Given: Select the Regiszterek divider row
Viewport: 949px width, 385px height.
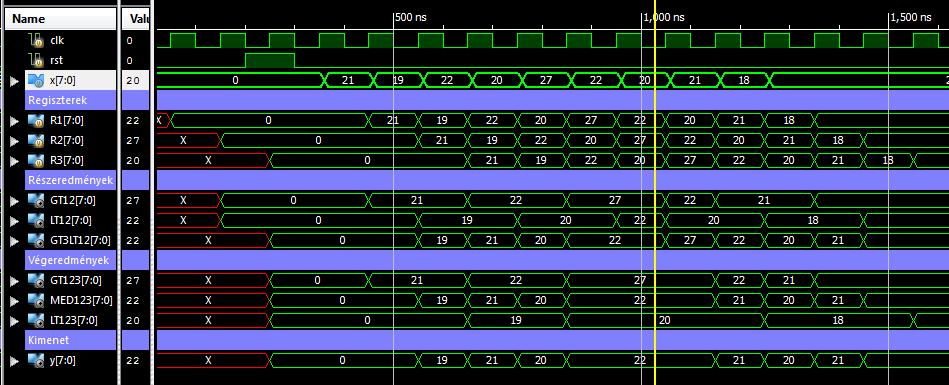Looking at the screenshot, I should [61, 100].
